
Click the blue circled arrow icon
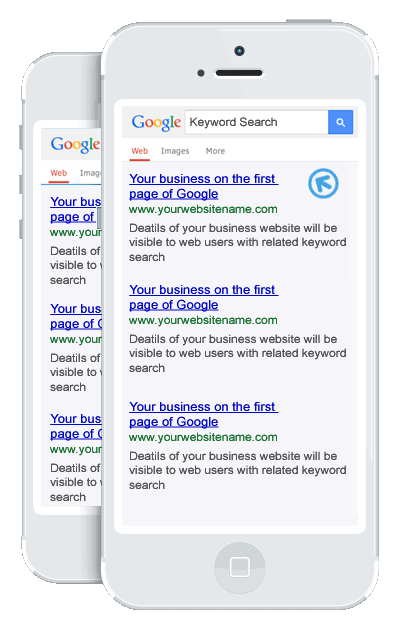[x=323, y=183]
